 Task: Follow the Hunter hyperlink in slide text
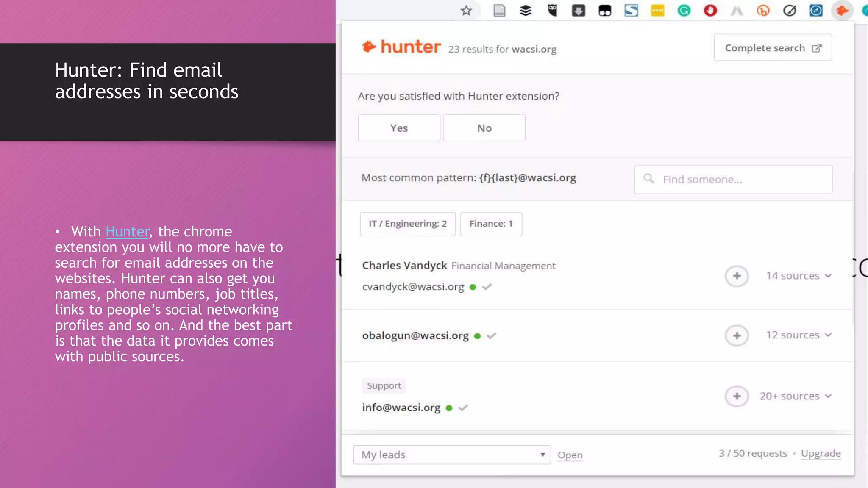click(127, 232)
